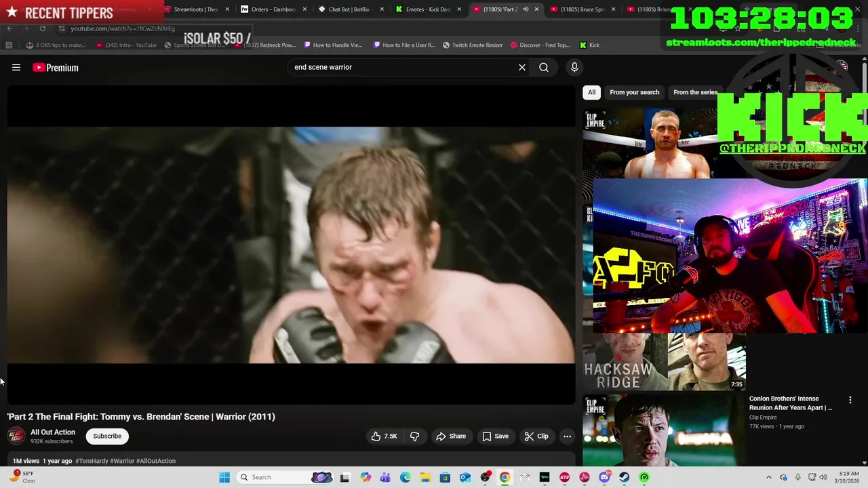The height and width of the screenshot is (488, 868).
Task: Select the All filter chip
Action: pos(591,92)
